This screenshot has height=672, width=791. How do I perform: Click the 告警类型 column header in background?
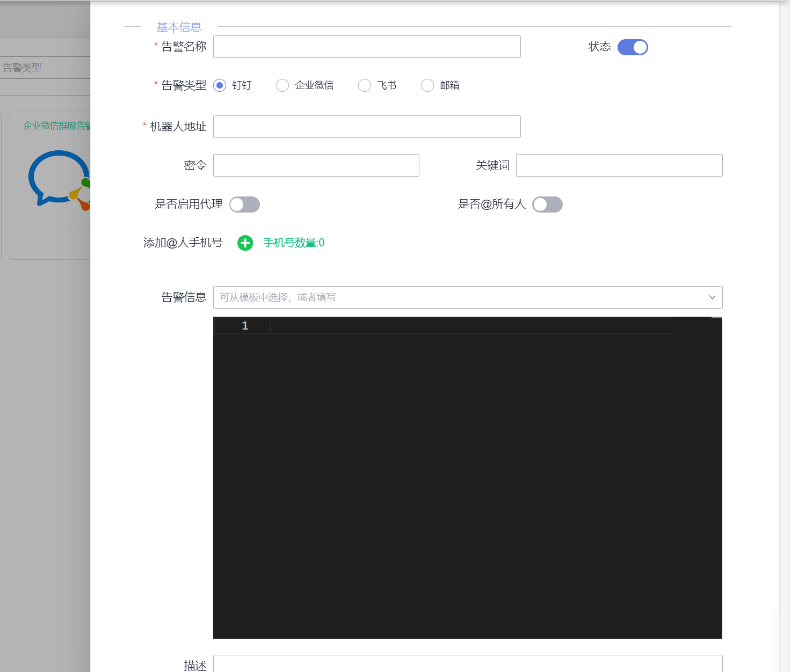click(22, 68)
